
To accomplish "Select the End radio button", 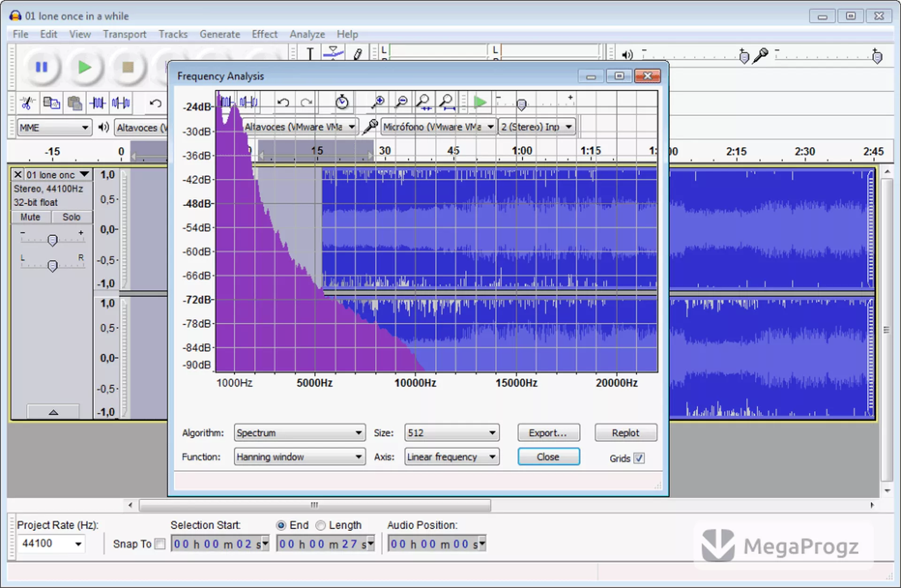I will 281,525.
